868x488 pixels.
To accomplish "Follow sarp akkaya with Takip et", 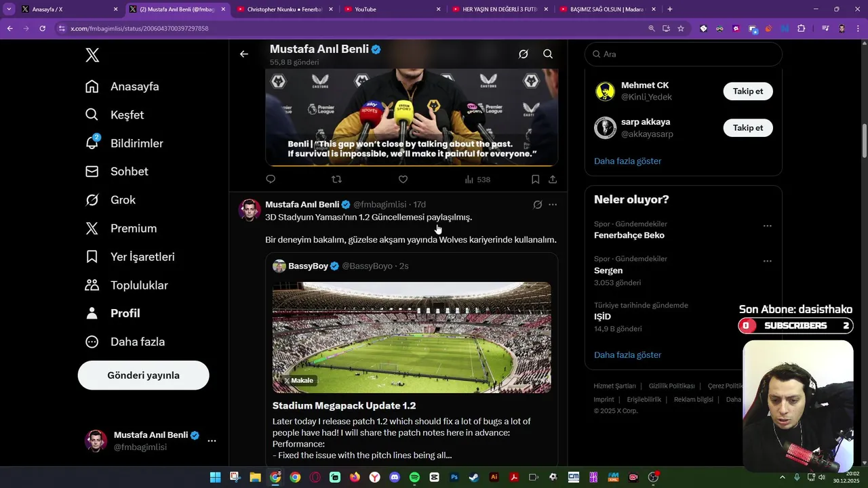I will [748, 128].
